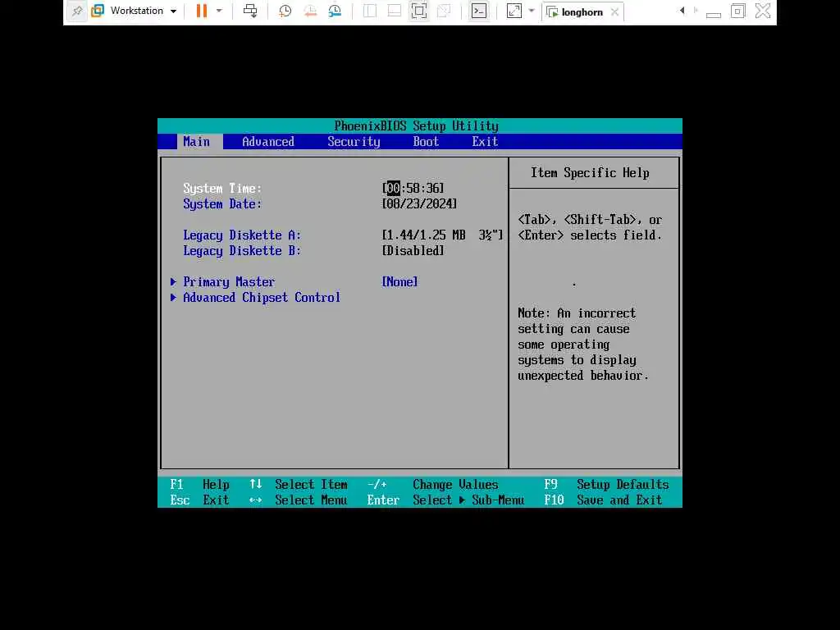This screenshot has height=630, width=840.
Task: Restore the VMware window size
Action: (x=737, y=11)
